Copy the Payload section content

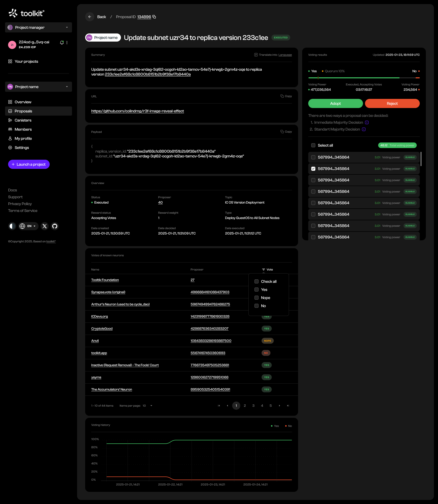coord(286,132)
